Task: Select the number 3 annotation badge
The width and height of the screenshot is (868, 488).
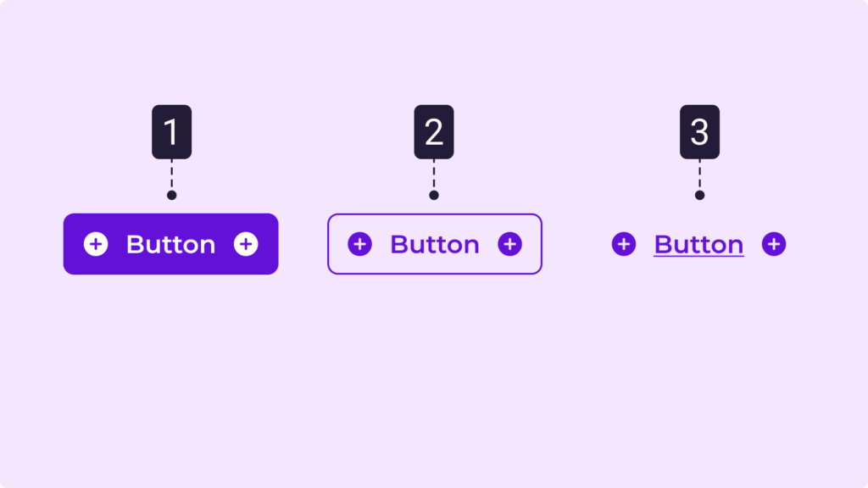Action: click(x=699, y=132)
